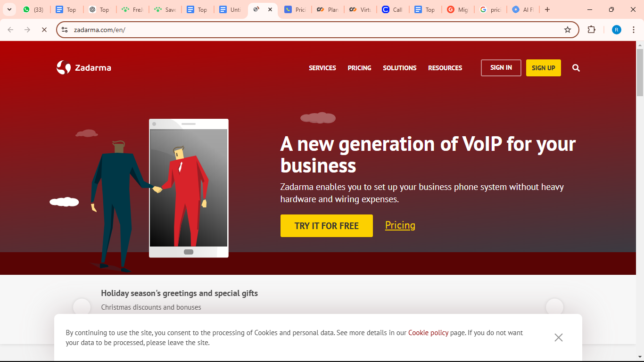
Task: Go back using the back arrow
Action: pyautogui.click(x=10, y=29)
